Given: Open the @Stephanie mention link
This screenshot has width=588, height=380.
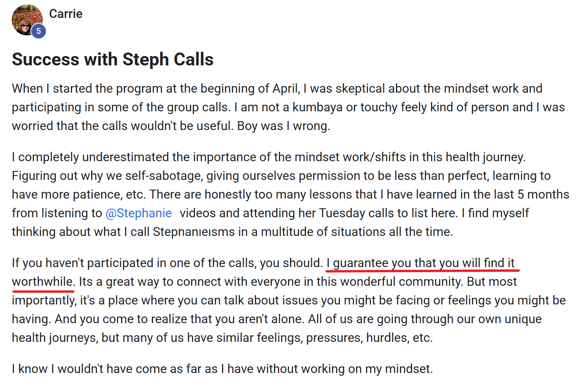Looking at the screenshot, I should pyautogui.click(x=139, y=213).
